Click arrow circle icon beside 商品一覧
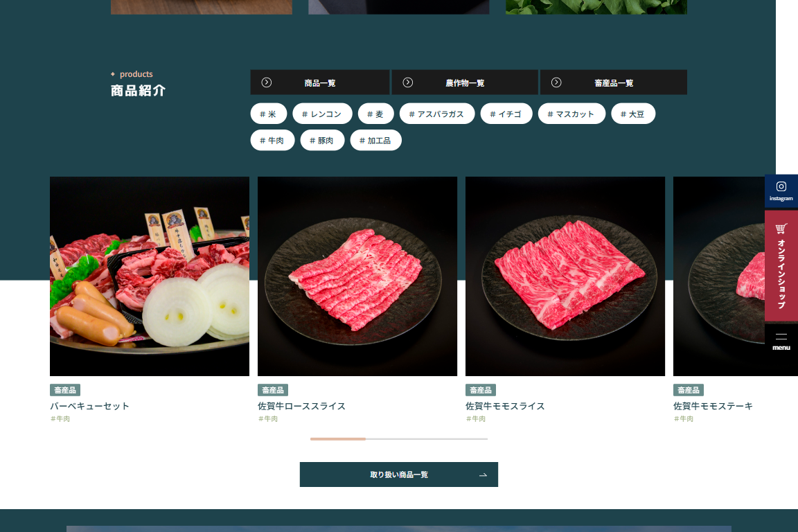798x532 pixels. coord(266,82)
